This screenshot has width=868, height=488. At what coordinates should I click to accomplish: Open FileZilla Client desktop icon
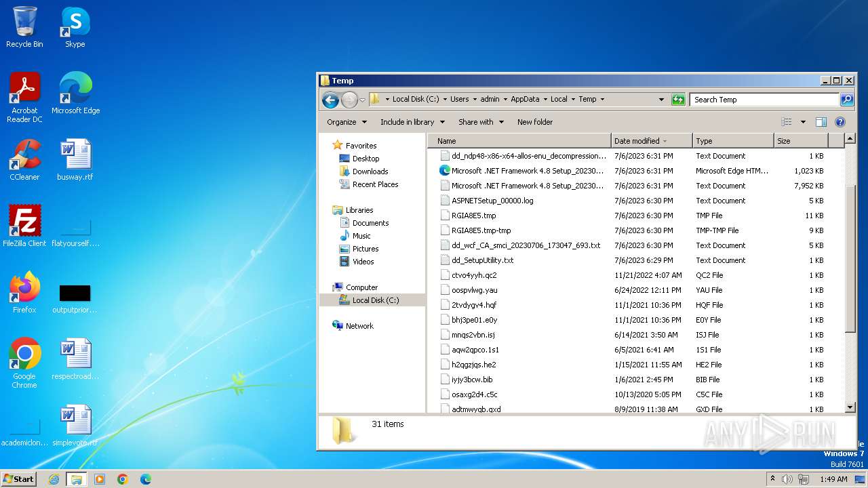coord(24,226)
